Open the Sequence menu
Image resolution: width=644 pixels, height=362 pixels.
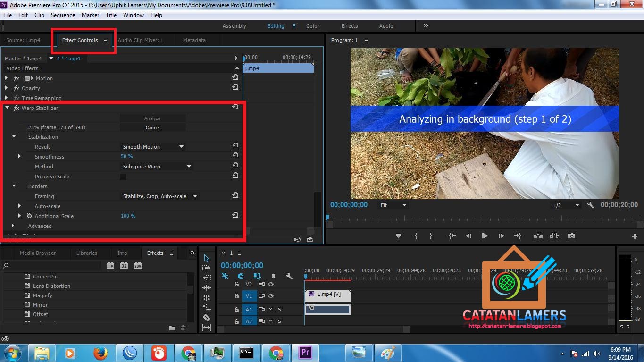pos(63,15)
